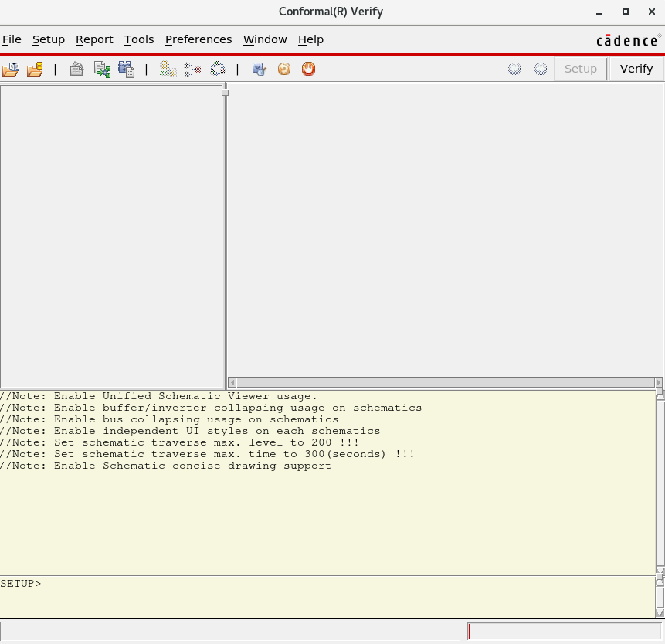Maximize the Conformal Verify window
The image size is (665, 644).
[626, 12]
